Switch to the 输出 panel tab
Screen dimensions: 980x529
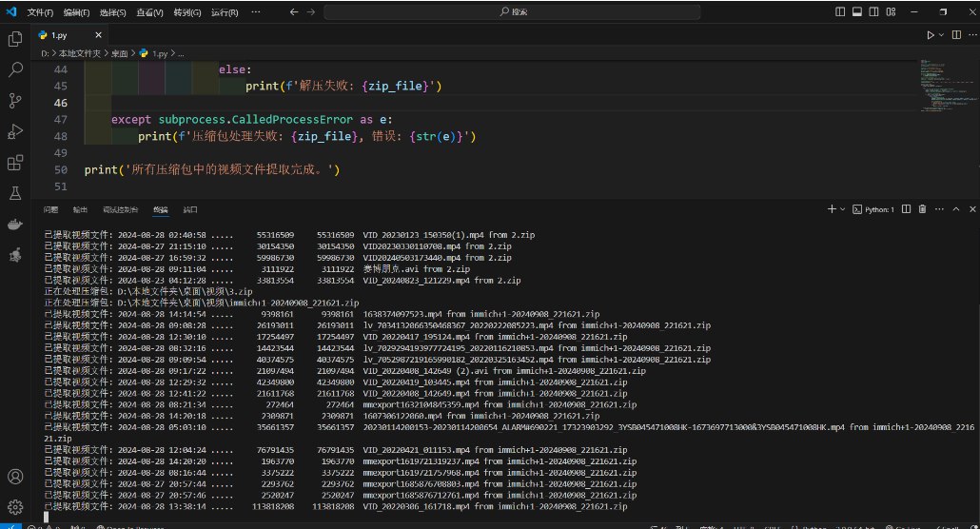(80, 209)
